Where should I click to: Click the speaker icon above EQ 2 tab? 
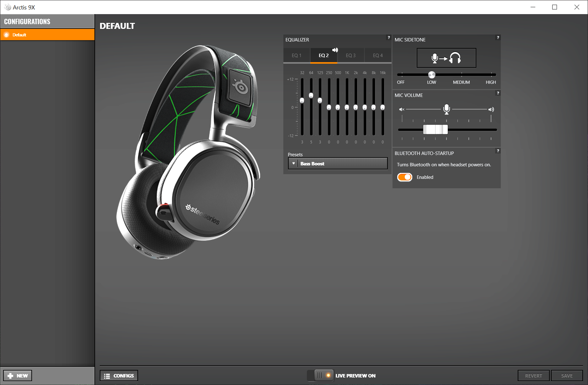click(x=335, y=50)
